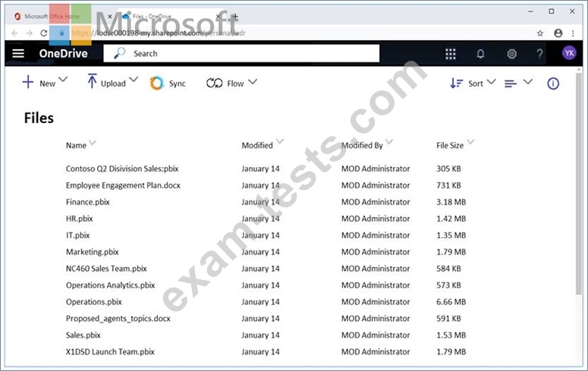Viewport: 588px width, 371px height.
Task: Close the Files - OneDrive tab
Action: pyautogui.click(x=218, y=17)
